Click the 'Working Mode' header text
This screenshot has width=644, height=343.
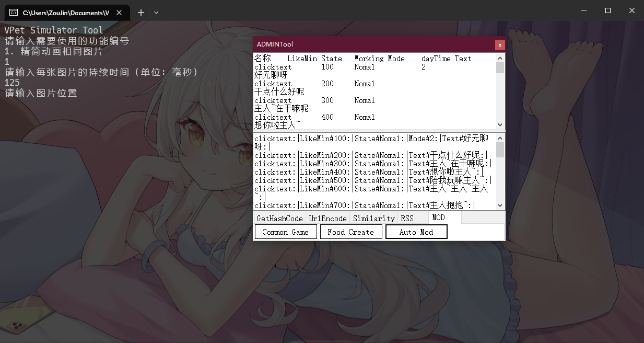coord(379,59)
